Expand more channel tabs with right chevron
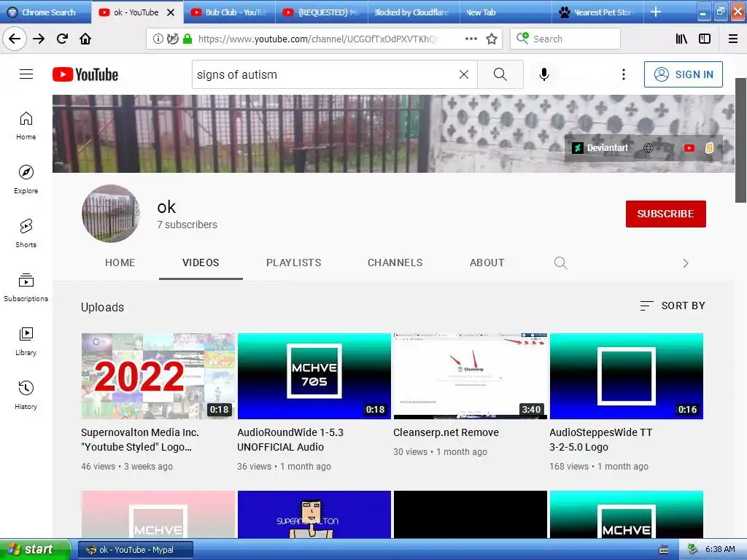This screenshot has height=560, width=747. (686, 263)
